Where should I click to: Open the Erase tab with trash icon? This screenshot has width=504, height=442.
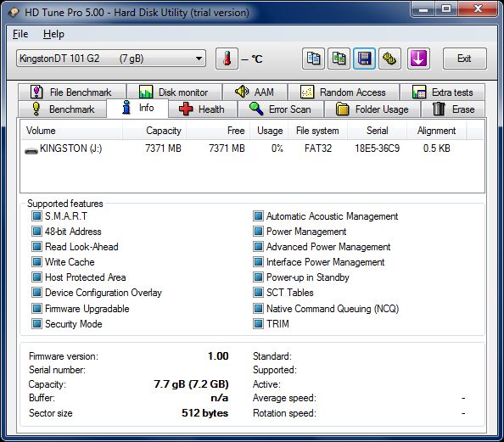click(453, 109)
